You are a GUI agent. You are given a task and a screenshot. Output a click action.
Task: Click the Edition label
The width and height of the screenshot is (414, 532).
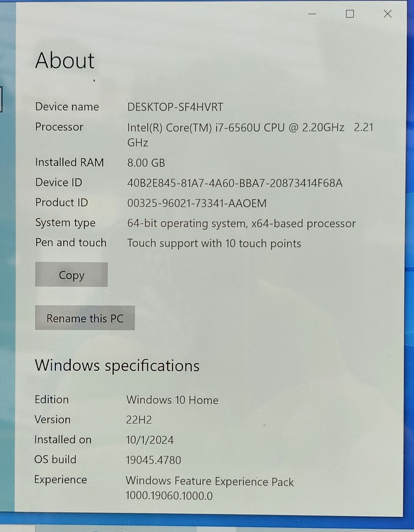[52, 400]
